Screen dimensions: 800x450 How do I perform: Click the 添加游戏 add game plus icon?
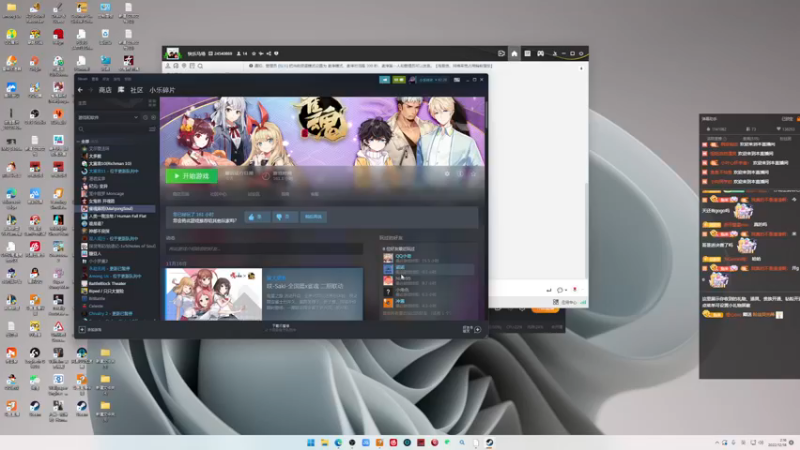coord(82,330)
